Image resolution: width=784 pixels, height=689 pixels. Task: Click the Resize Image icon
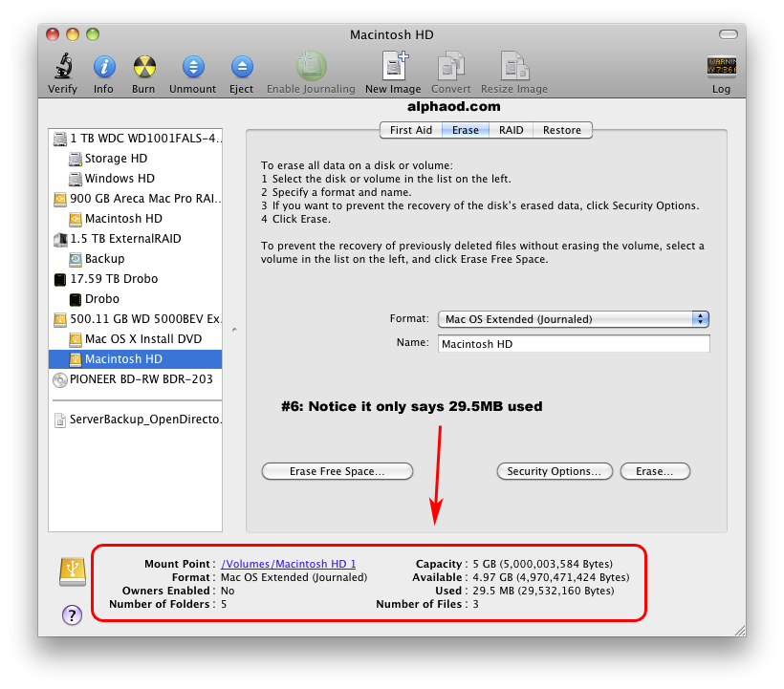514,65
